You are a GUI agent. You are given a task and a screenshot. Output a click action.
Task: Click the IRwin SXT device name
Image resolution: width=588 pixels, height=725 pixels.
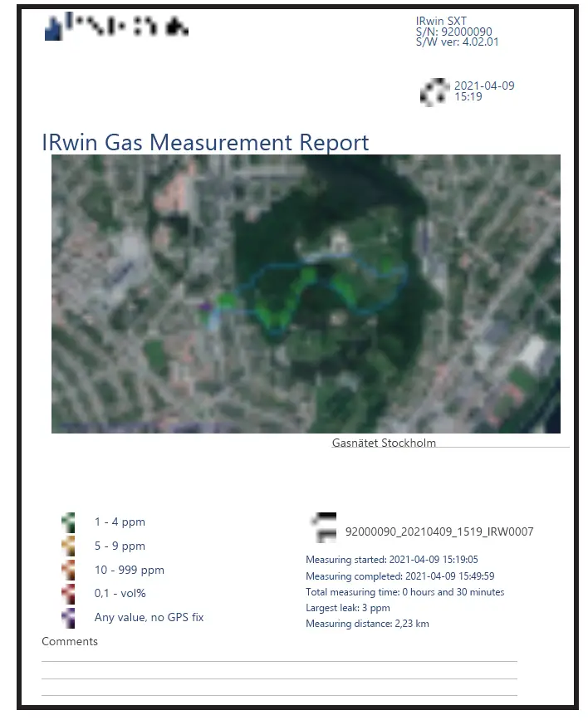tap(441, 22)
